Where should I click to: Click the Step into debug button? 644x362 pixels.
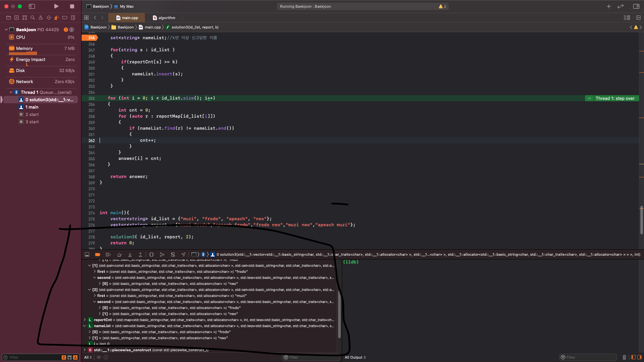(x=130, y=255)
